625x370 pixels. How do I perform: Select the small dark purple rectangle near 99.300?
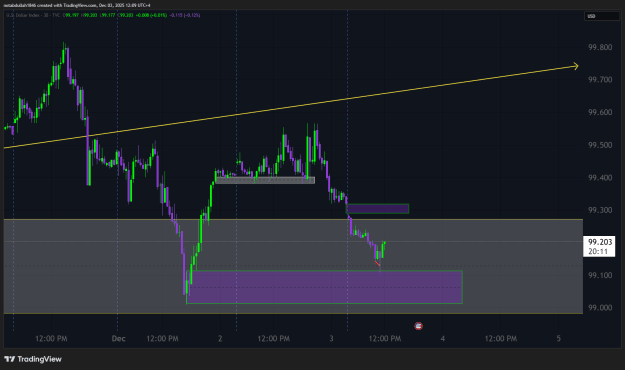pyautogui.click(x=377, y=209)
